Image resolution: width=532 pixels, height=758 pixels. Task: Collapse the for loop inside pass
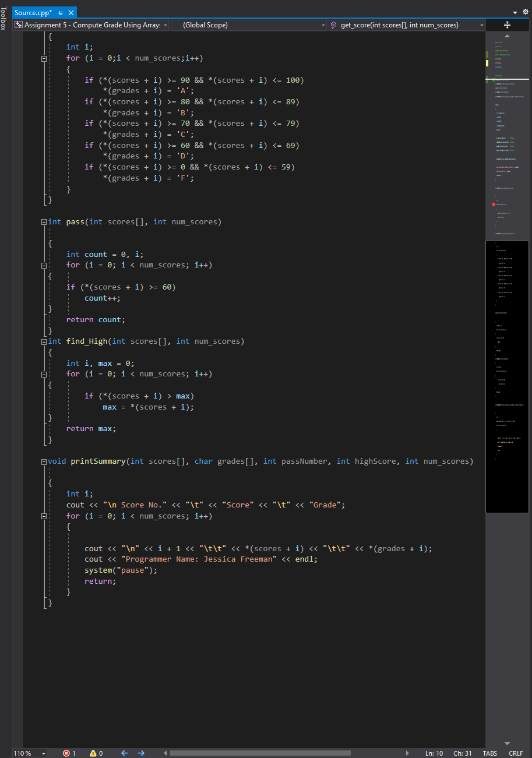pyautogui.click(x=44, y=265)
